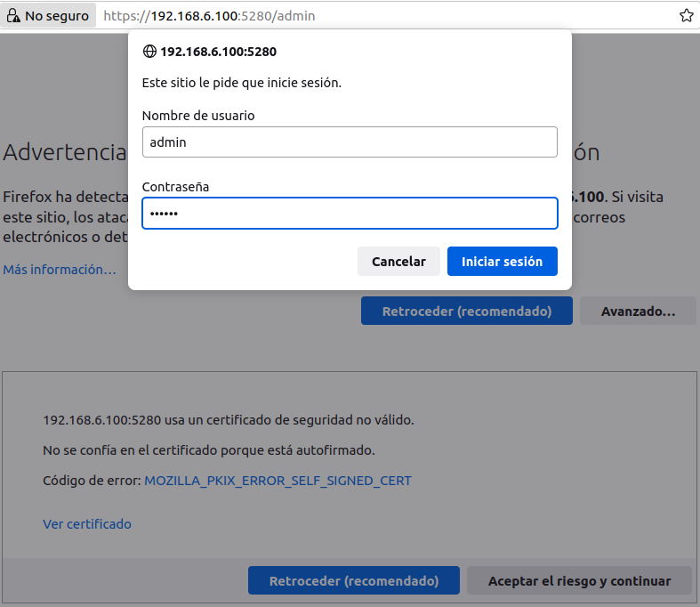This screenshot has width=700, height=607.
Task: Click the upper Retroceder (recomendado) button
Action: 466,312
